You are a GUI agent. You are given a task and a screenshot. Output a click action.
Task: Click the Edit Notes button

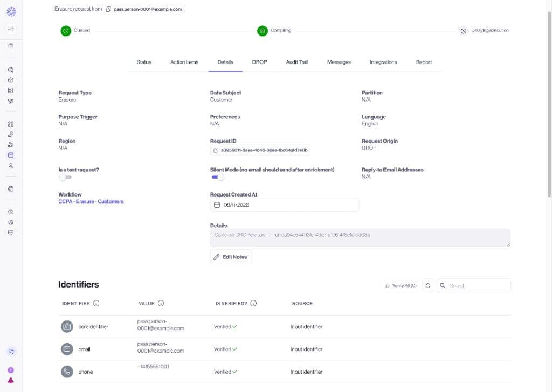coord(231,257)
